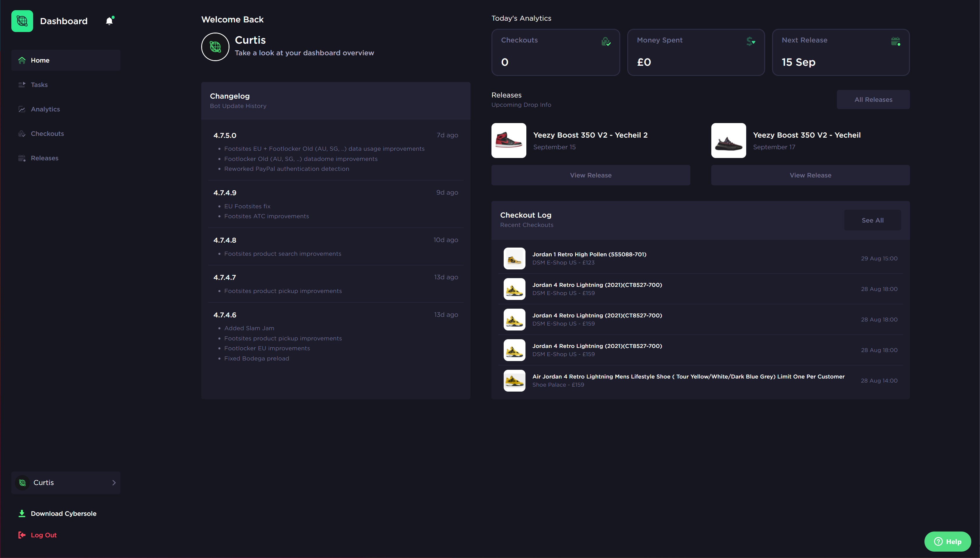
Task: Go to the Home menu item
Action: click(x=66, y=60)
